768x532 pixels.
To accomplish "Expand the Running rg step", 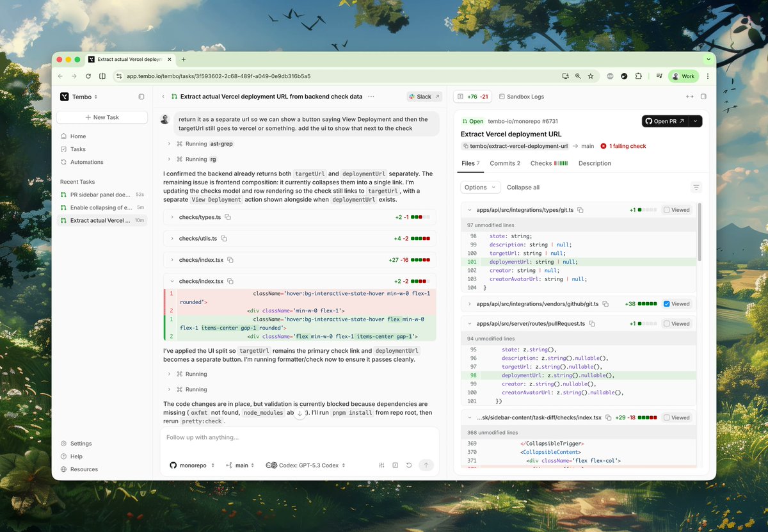I will pos(170,159).
